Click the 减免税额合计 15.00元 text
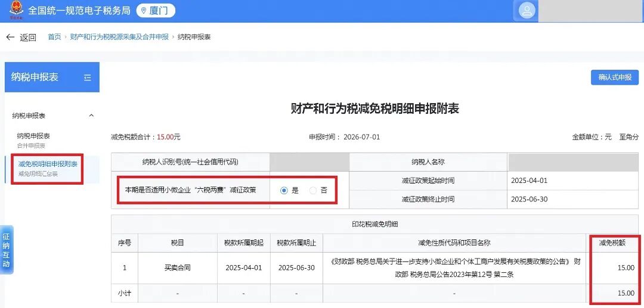 (x=146, y=137)
